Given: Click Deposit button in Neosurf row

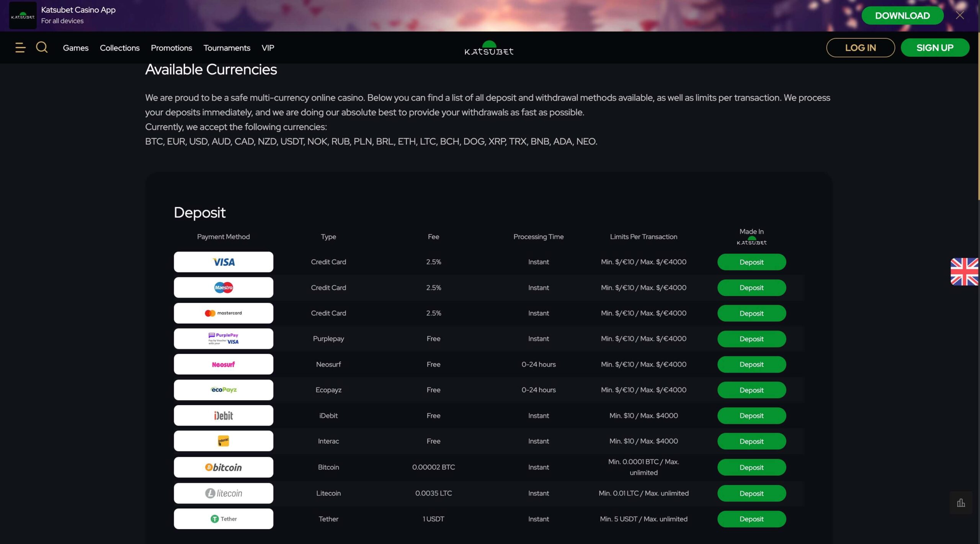Looking at the screenshot, I should pyautogui.click(x=751, y=365).
